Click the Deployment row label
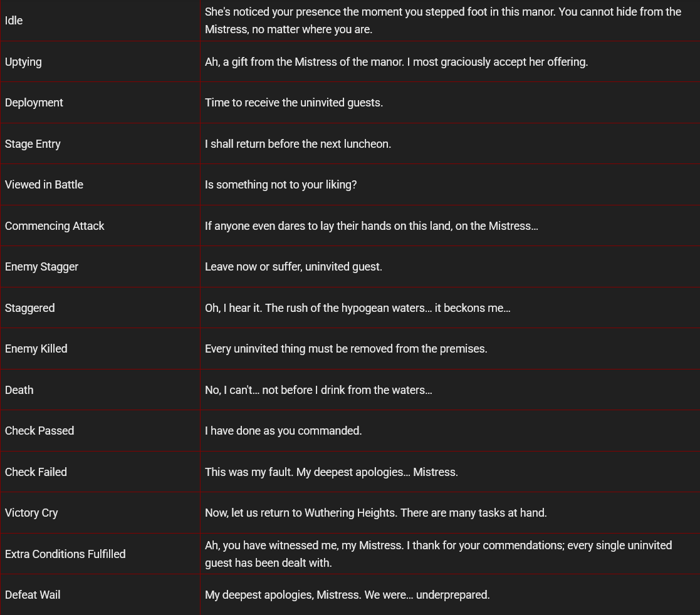This screenshot has height=615, width=700. 34,103
